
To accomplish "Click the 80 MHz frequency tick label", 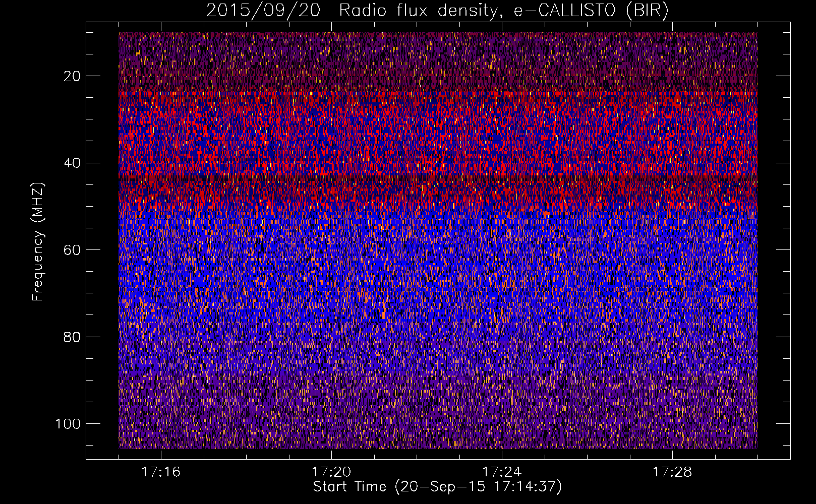I will coord(72,337).
